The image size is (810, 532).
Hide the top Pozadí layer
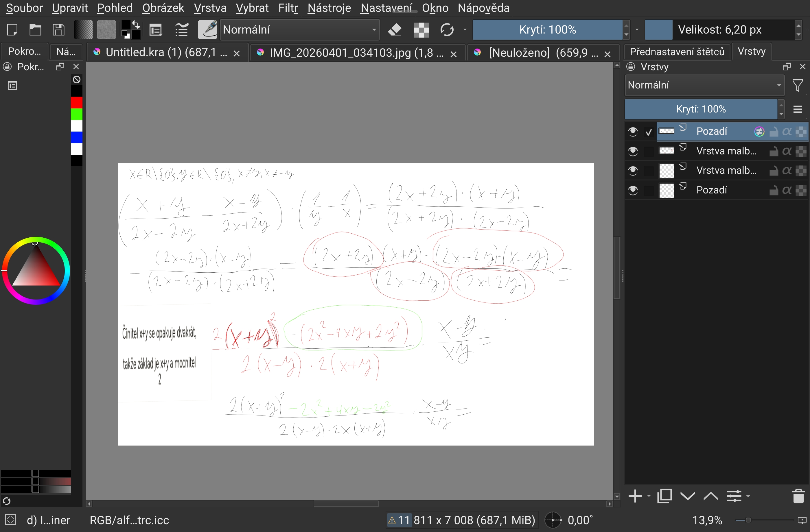click(x=633, y=132)
